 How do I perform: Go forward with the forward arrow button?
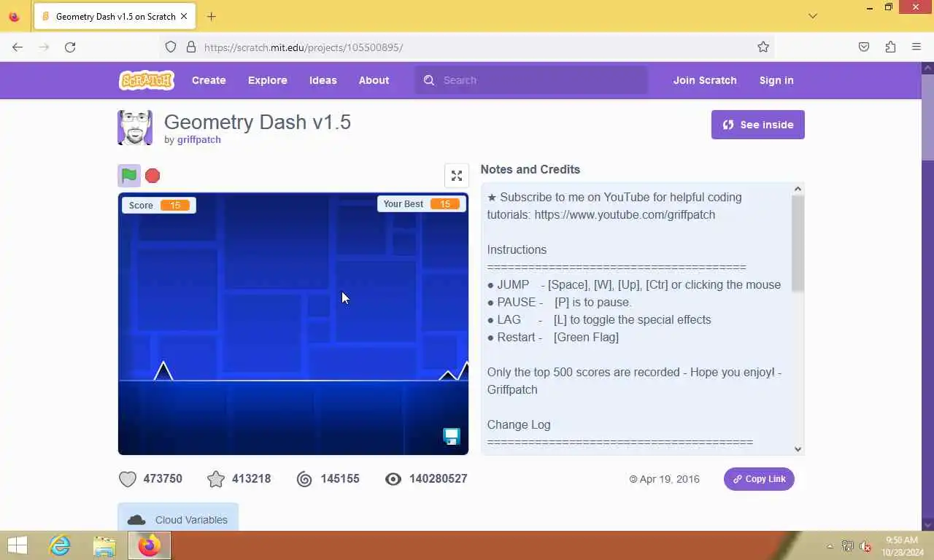coord(44,47)
